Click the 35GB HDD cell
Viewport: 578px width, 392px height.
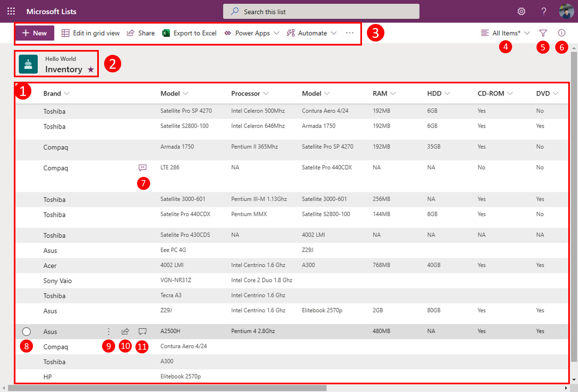tap(434, 147)
